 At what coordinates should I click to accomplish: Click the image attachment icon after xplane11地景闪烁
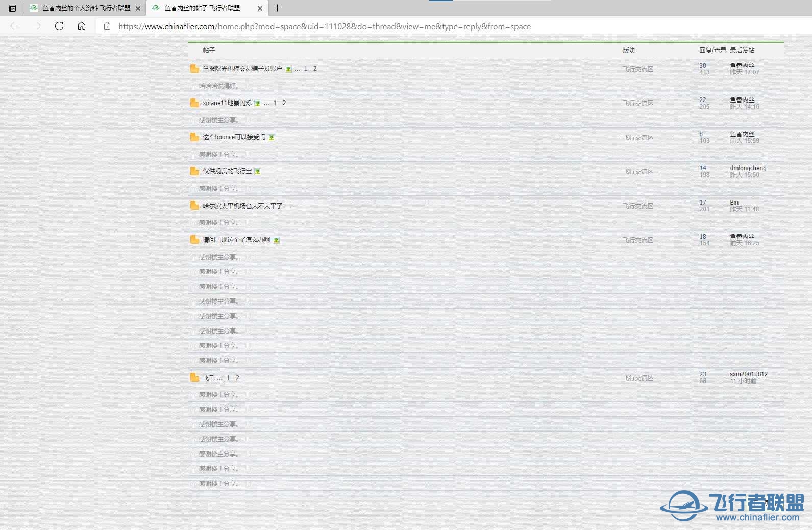(x=258, y=103)
